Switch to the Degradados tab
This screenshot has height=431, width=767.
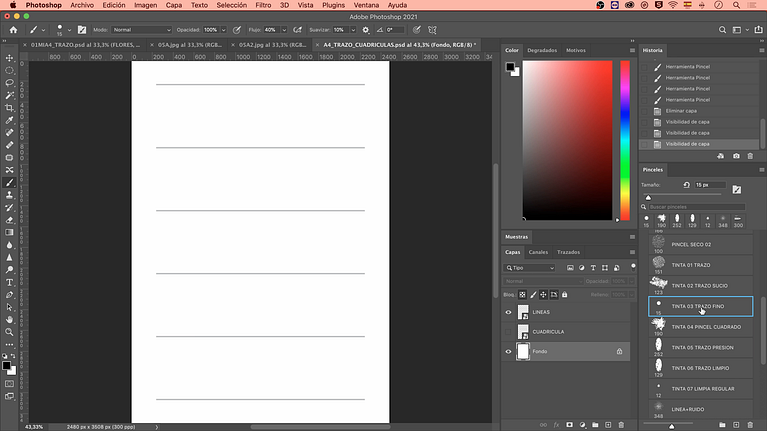tap(542, 50)
